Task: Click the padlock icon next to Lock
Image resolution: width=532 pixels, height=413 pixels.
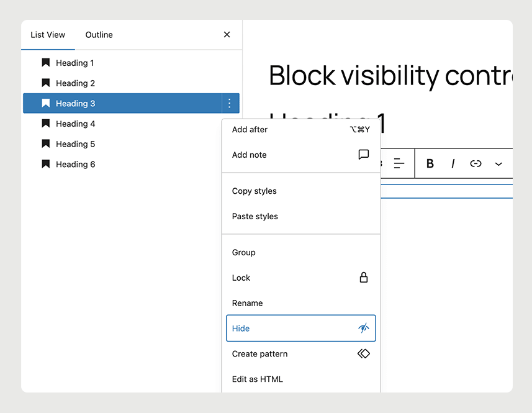Action: 364,278
